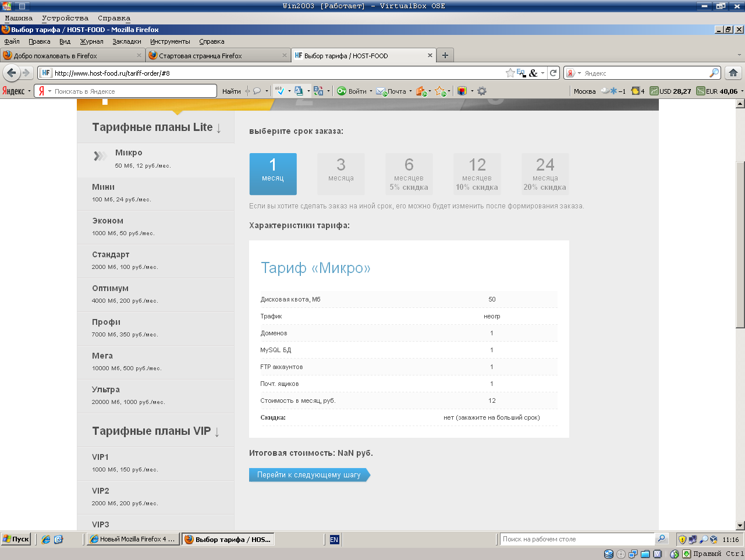This screenshot has width=745, height=560.
Task: Open the Журнал menu
Action: coord(91,41)
